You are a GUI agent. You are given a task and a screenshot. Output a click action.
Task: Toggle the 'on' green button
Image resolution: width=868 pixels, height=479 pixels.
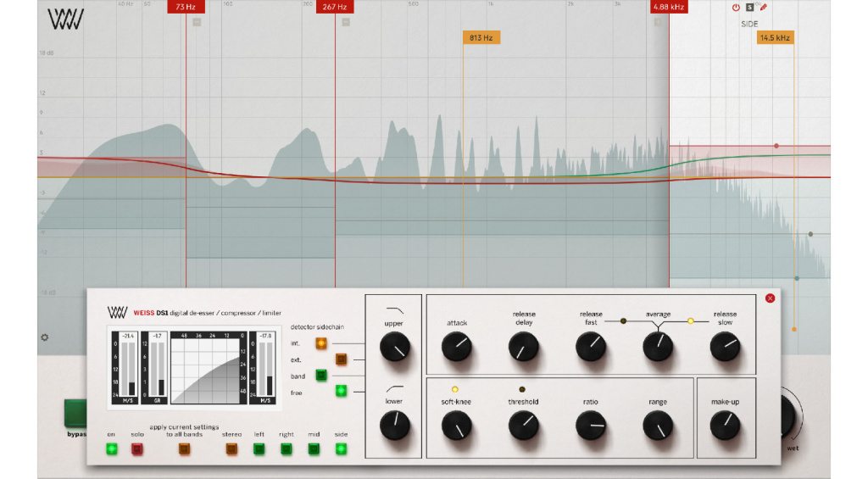pyautogui.click(x=112, y=449)
